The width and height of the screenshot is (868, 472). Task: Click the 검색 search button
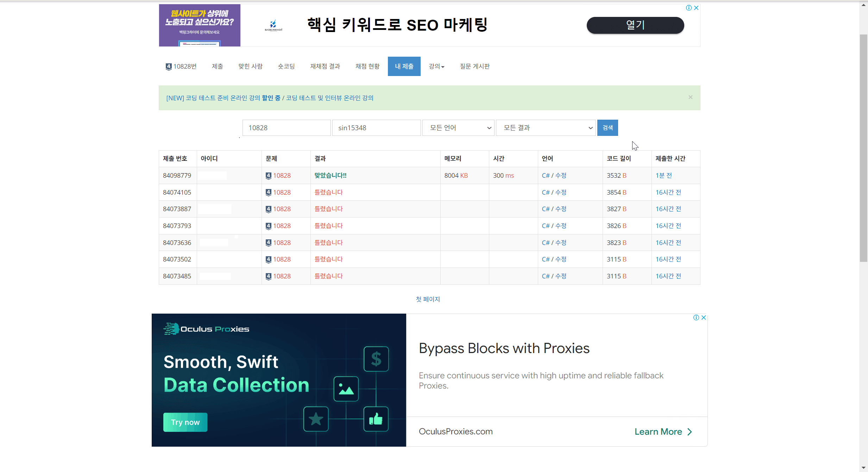pyautogui.click(x=608, y=128)
